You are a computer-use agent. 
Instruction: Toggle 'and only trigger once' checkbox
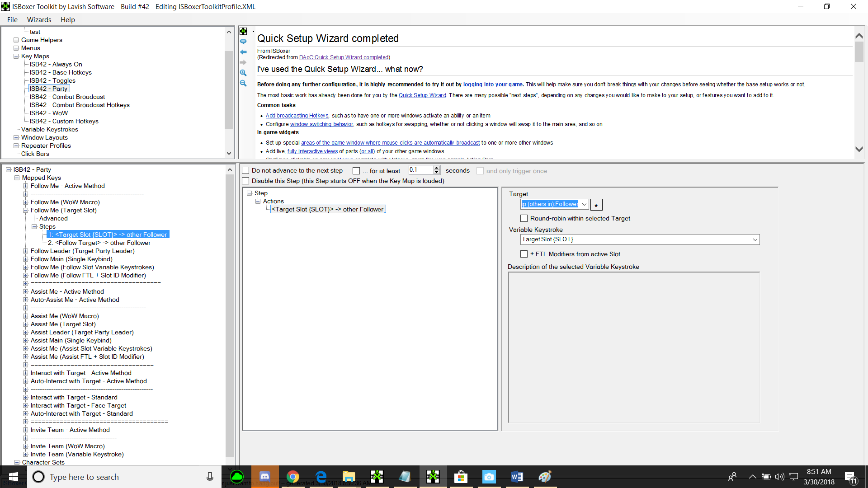[480, 171]
